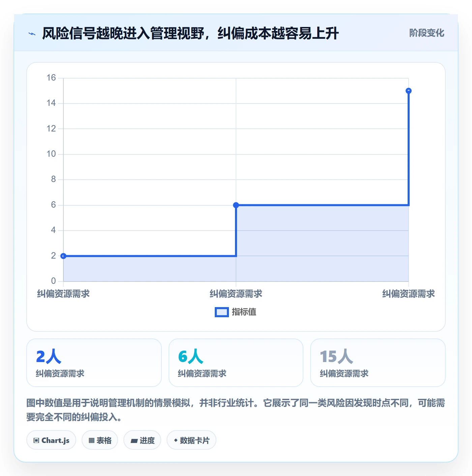Click the 进度 tag chip
The width and height of the screenshot is (472, 476).
tap(142, 440)
